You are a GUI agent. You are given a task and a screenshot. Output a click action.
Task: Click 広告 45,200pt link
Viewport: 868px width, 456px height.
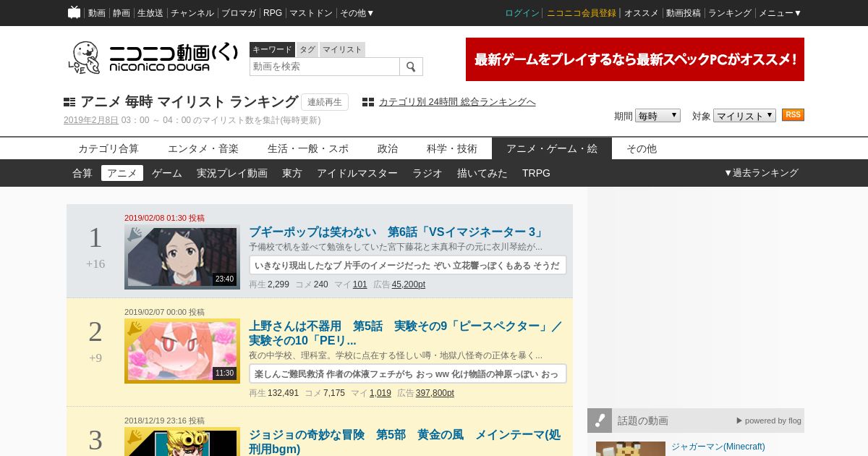[x=409, y=284]
